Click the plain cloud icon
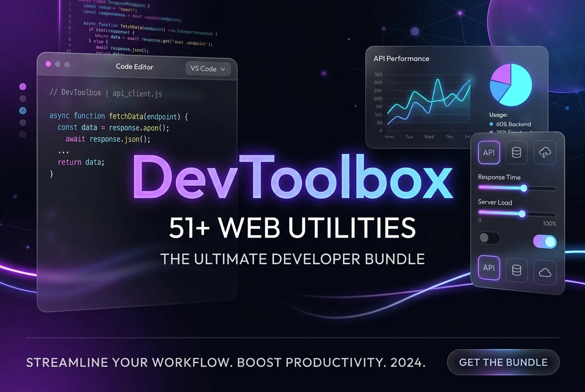Screen dimensions: 585x392 (x=545, y=272)
